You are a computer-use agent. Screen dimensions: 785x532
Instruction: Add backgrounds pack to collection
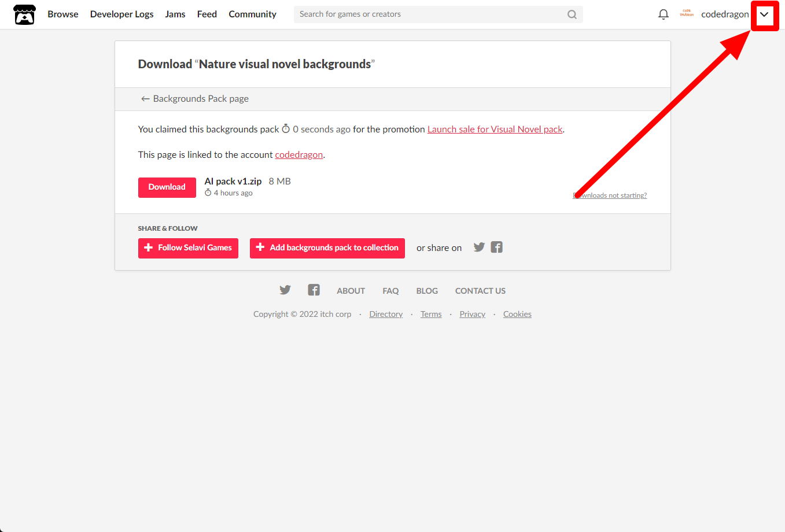tap(327, 248)
